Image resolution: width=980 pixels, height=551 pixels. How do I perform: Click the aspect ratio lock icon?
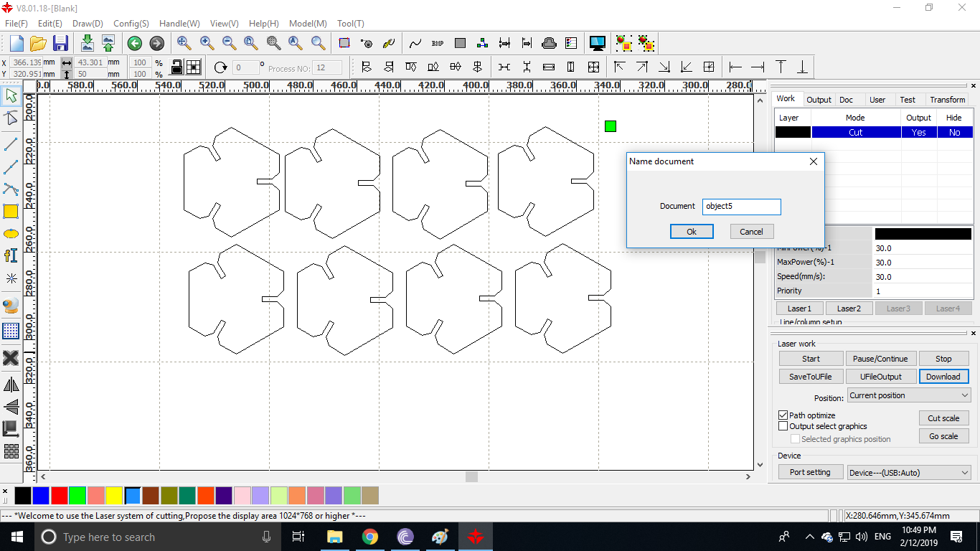[176, 67]
